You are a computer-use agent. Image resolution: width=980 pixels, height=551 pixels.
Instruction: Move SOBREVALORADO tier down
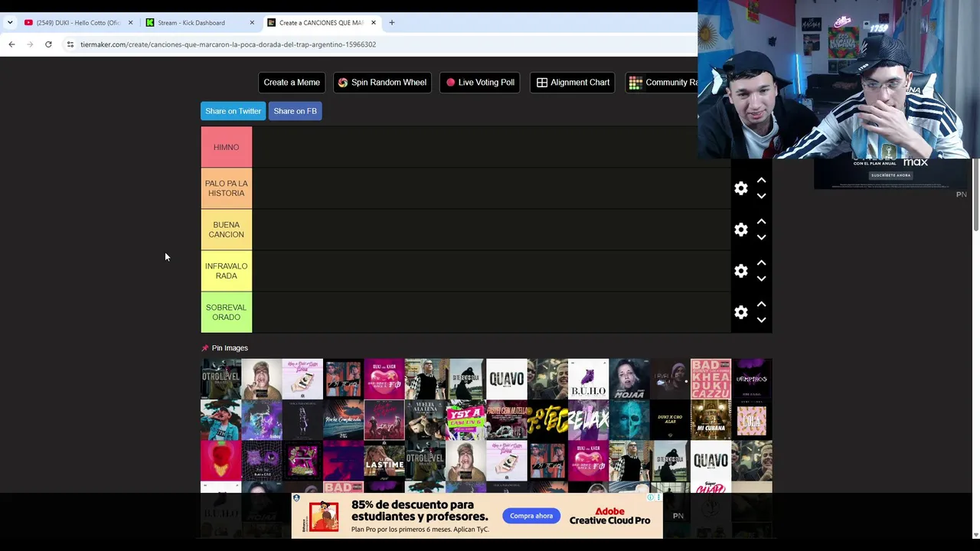(x=761, y=320)
